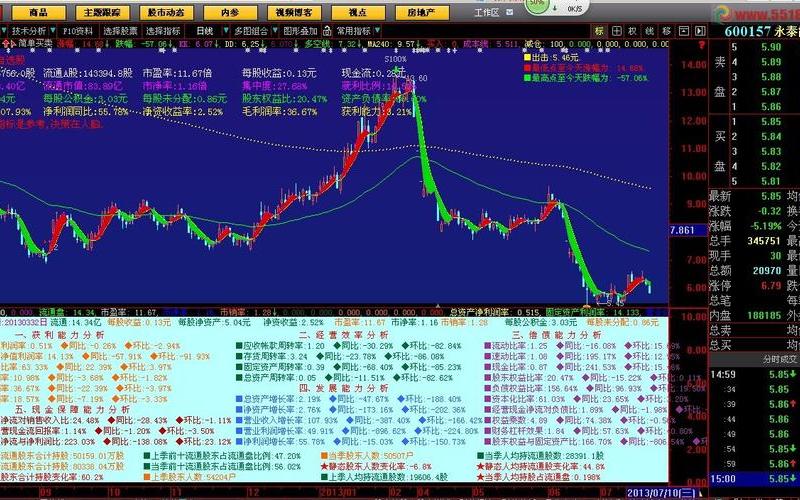Click the red question mark help icon
Screen dimensions: 800x500
tap(702, 45)
